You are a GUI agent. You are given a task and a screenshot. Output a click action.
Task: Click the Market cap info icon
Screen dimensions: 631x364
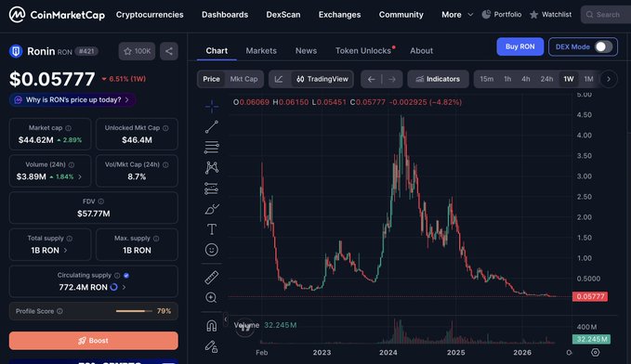[x=69, y=128]
